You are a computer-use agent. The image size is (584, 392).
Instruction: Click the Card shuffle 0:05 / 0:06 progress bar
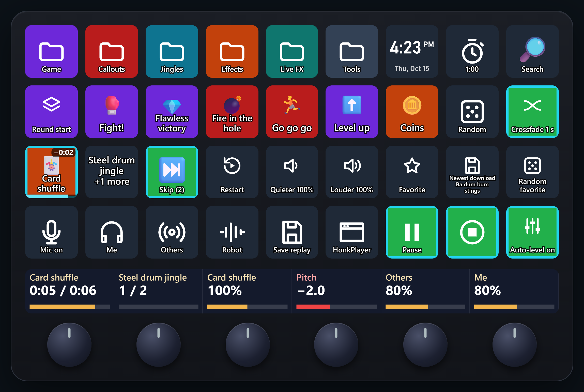[x=70, y=307]
